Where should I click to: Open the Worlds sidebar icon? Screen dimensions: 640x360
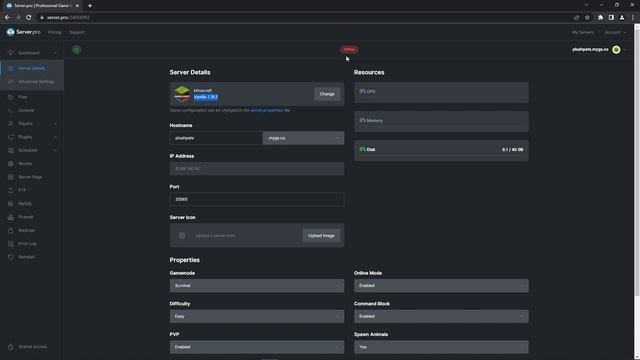11,164
